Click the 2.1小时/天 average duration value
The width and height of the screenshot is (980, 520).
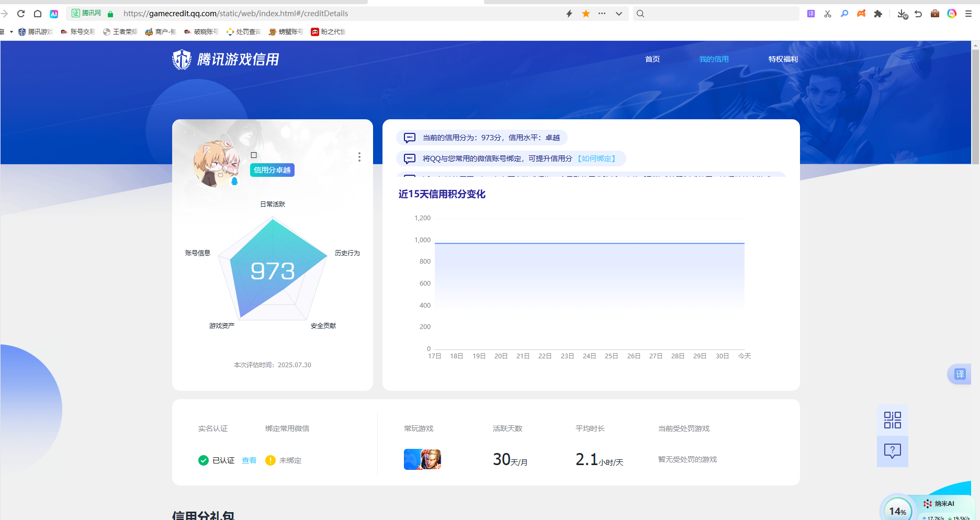600,459
